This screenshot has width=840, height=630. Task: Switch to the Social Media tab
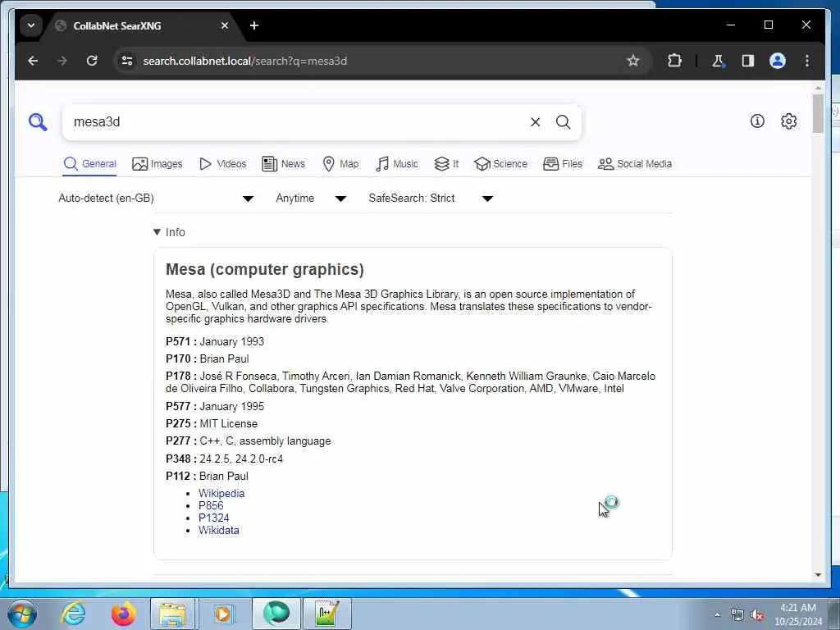click(x=635, y=164)
